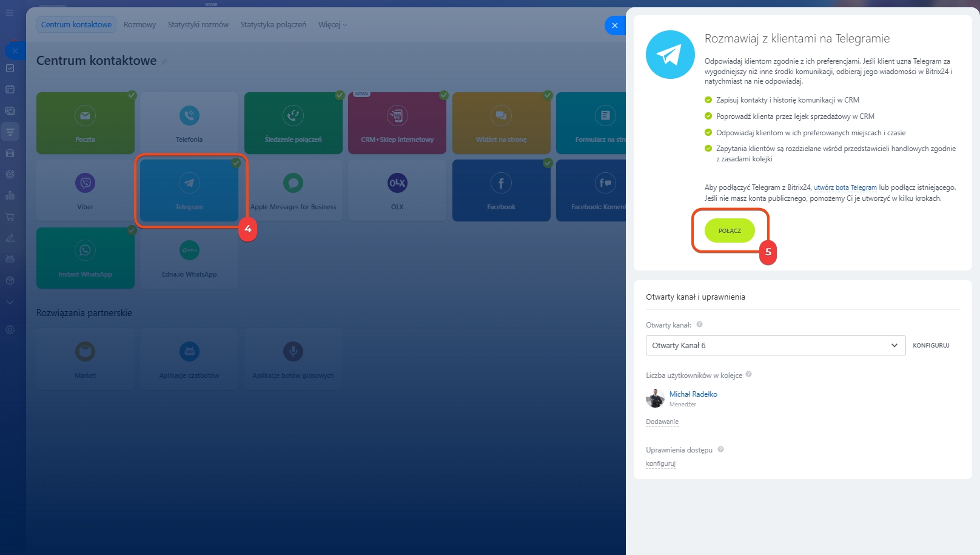Click the 'Rozwiązania partnerskie' section heading
Image resolution: width=980 pixels, height=555 pixels.
tap(84, 313)
